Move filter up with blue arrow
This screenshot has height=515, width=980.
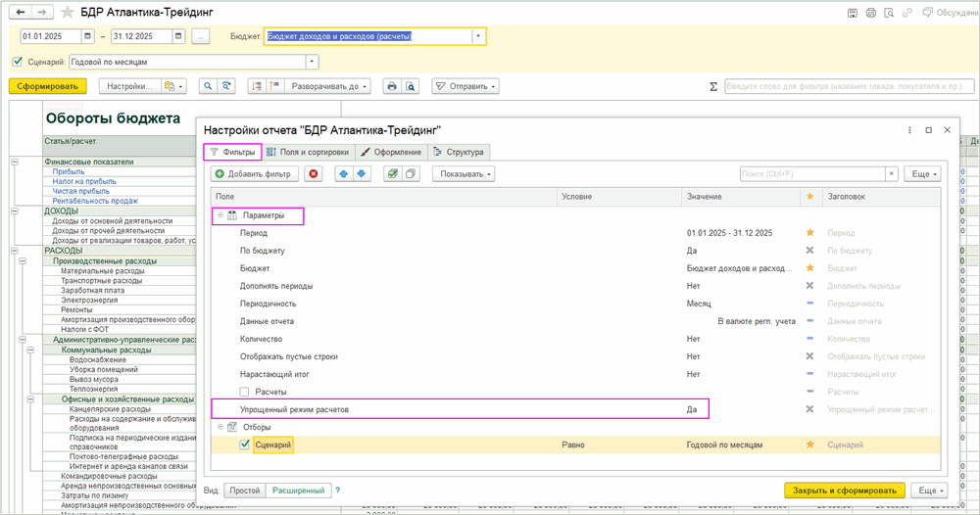click(x=344, y=173)
